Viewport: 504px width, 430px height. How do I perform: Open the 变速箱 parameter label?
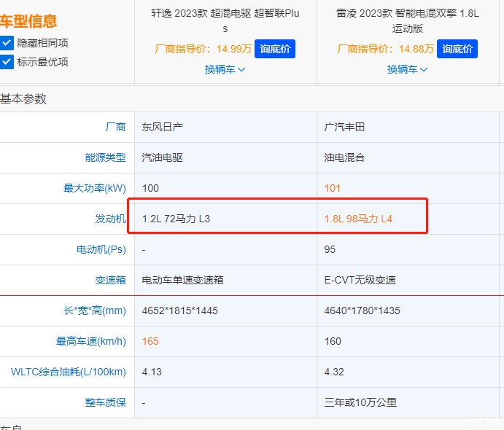[110, 280]
